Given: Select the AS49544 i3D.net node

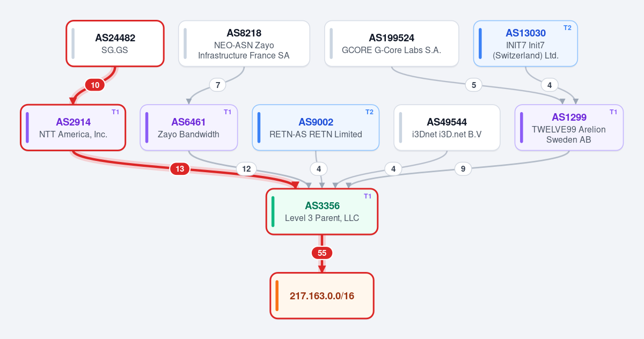Looking at the screenshot, I should point(447,128).
